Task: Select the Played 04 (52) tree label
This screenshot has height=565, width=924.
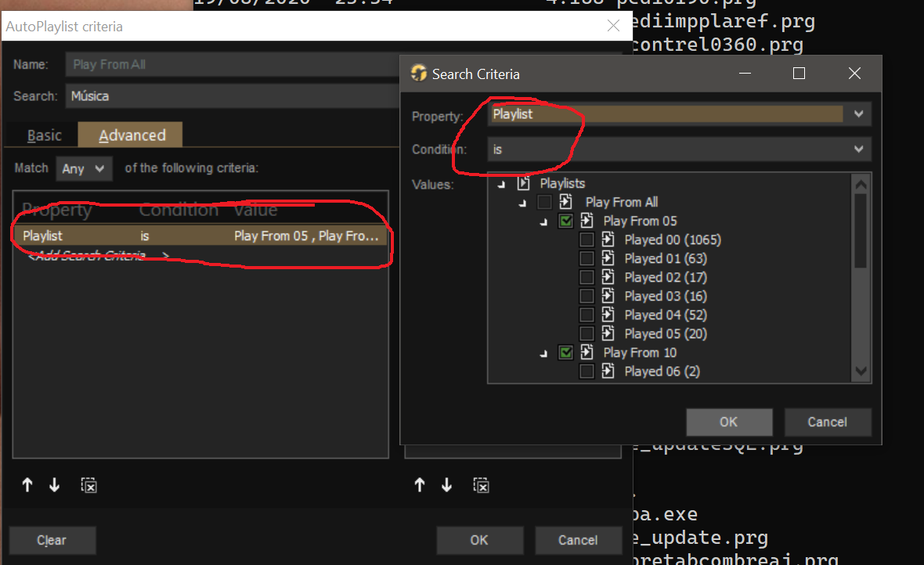Action: [x=666, y=315]
